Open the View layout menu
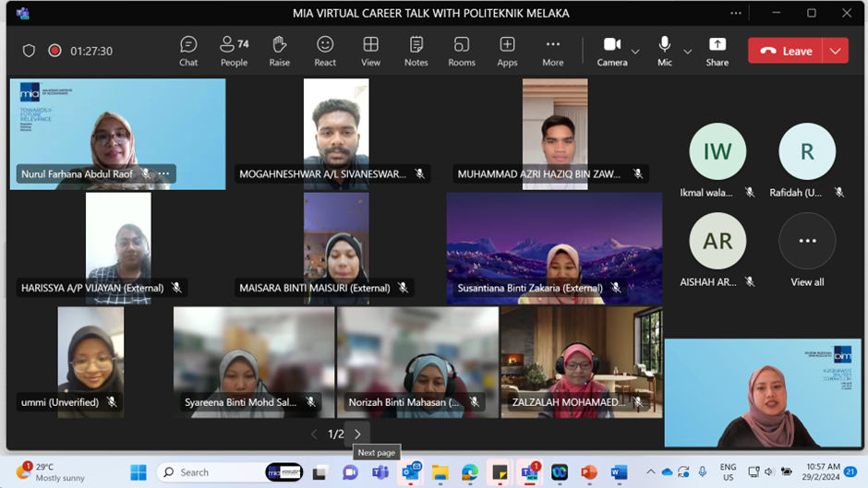 coord(370,51)
